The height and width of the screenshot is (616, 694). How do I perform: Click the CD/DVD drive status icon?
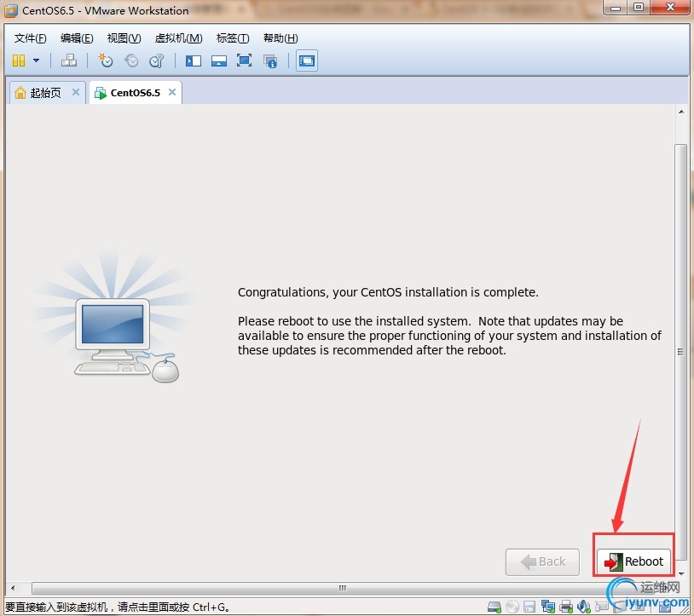coord(512,607)
